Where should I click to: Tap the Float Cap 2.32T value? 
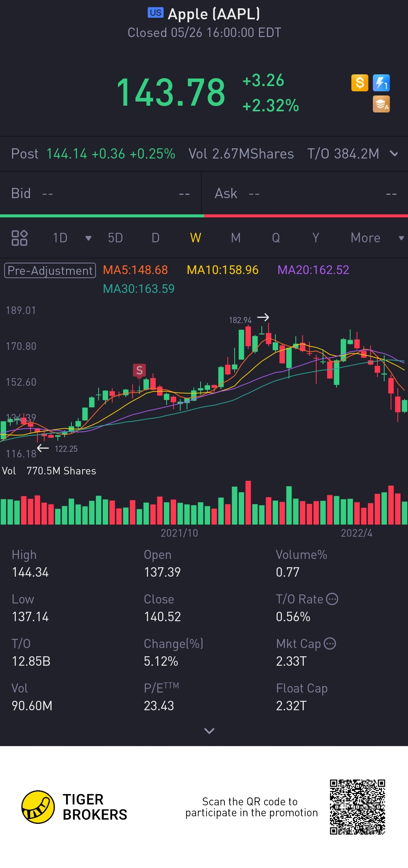[x=291, y=706]
